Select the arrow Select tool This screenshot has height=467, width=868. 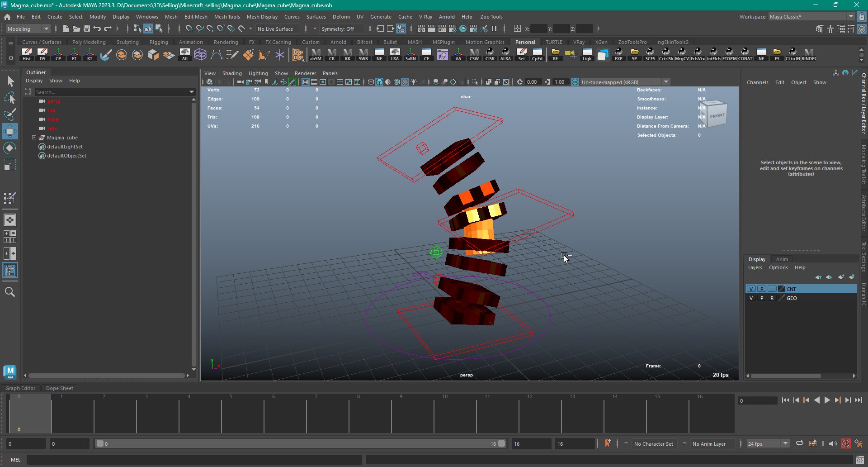10,81
